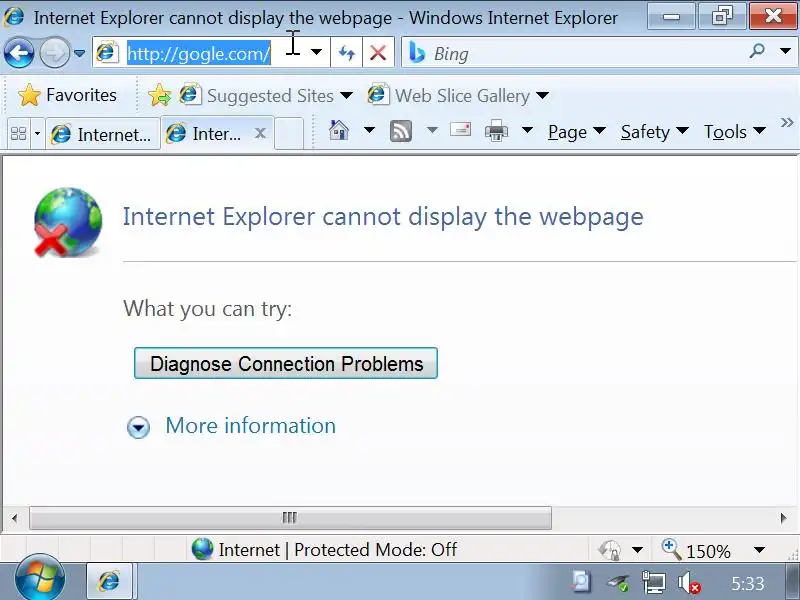The image size is (800, 600).
Task: Click the Add to Favorites Bar icon
Action: pyautogui.click(x=160, y=95)
